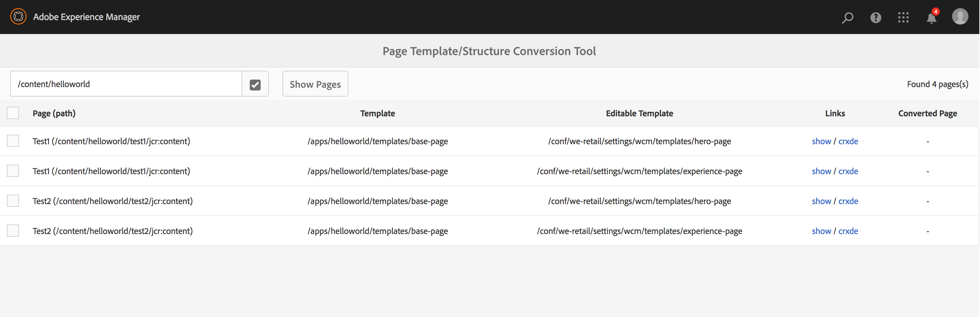The image size is (980, 317).
Task: Click the Adobe Experience Manager logo icon
Action: pyautogui.click(x=18, y=17)
